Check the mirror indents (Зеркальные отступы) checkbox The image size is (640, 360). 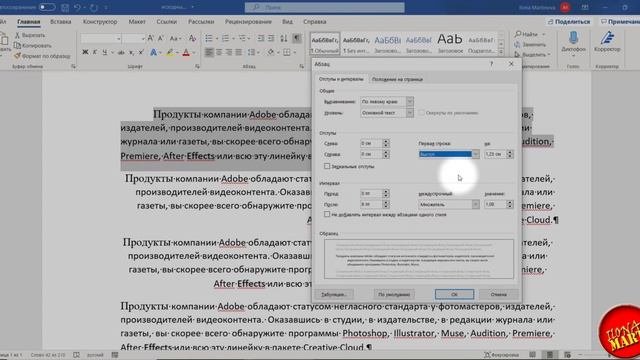[x=327, y=166]
